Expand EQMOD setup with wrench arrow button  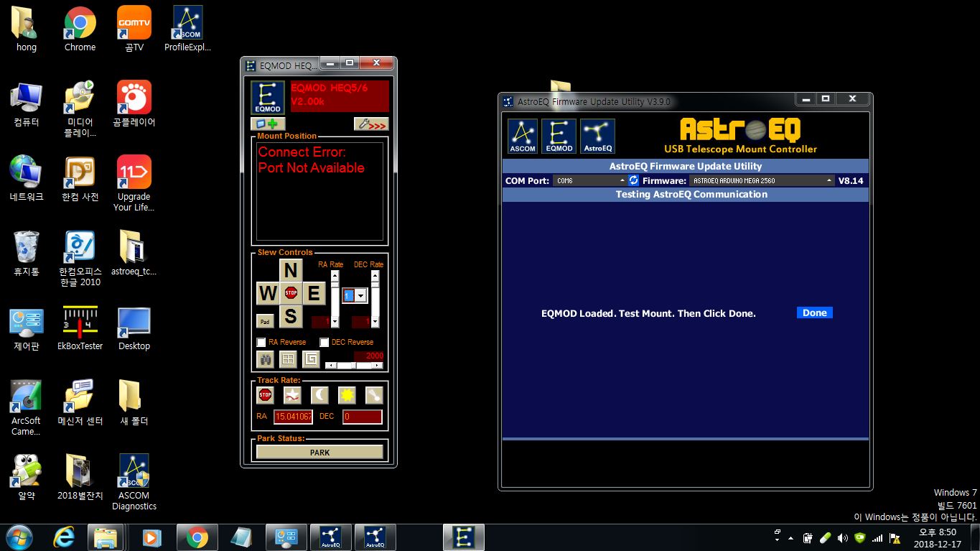click(x=371, y=124)
